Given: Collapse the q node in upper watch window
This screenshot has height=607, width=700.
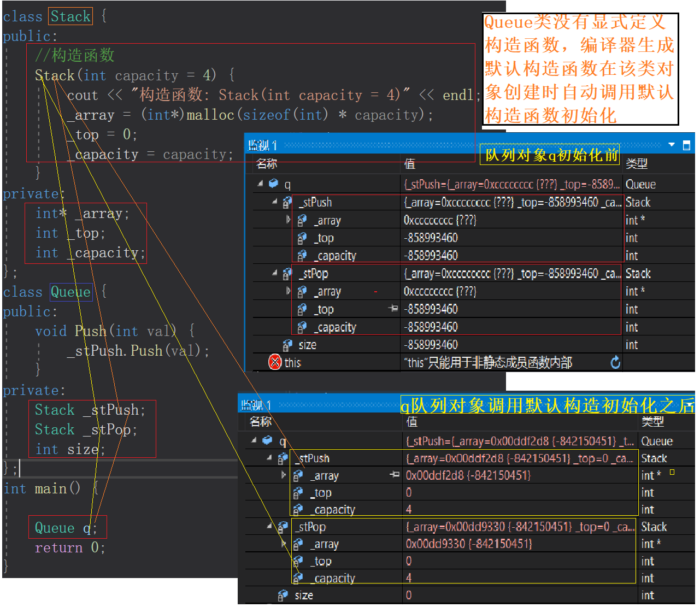Looking at the screenshot, I should tap(260, 184).
